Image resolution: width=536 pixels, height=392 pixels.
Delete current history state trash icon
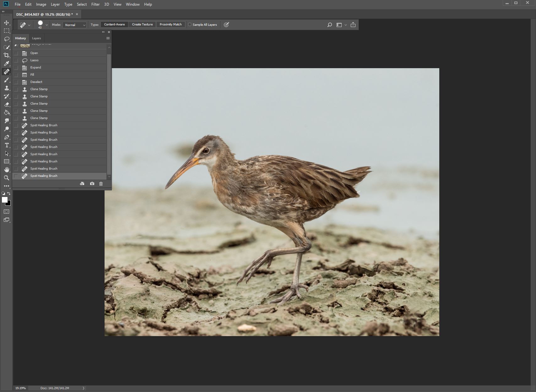(101, 184)
